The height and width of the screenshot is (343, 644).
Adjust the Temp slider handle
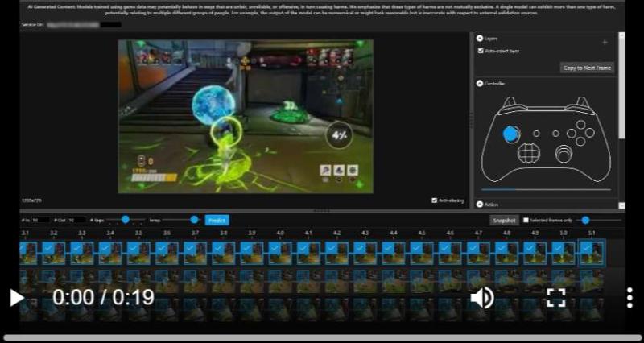[x=194, y=220]
